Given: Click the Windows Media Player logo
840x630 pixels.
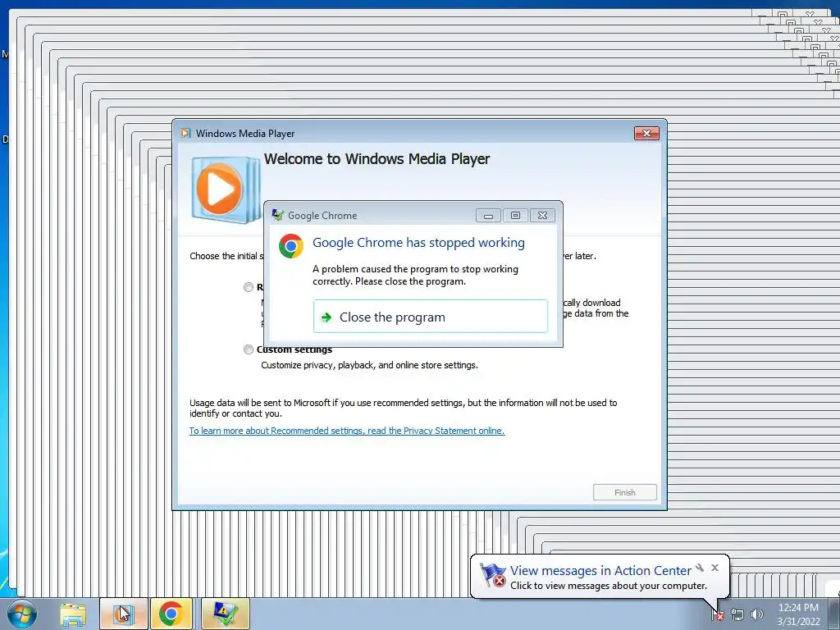Looking at the screenshot, I should (x=225, y=189).
